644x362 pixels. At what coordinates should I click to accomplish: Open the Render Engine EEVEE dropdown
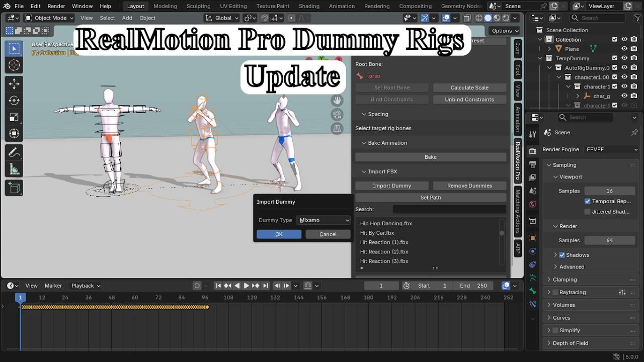[x=611, y=149]
